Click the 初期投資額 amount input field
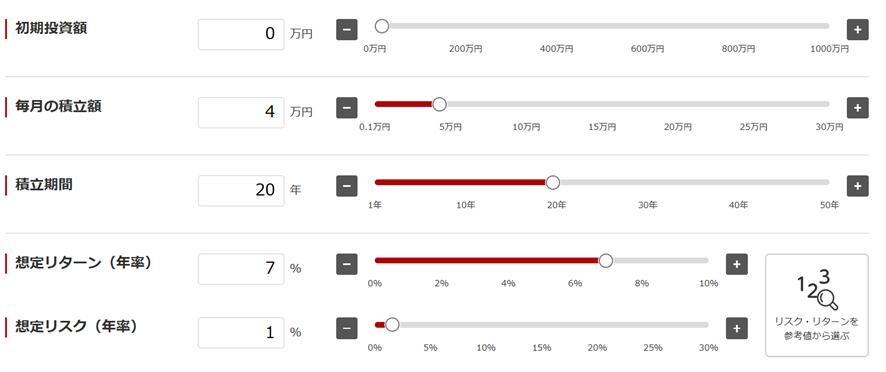886x372 pixels. coord(241,34)
